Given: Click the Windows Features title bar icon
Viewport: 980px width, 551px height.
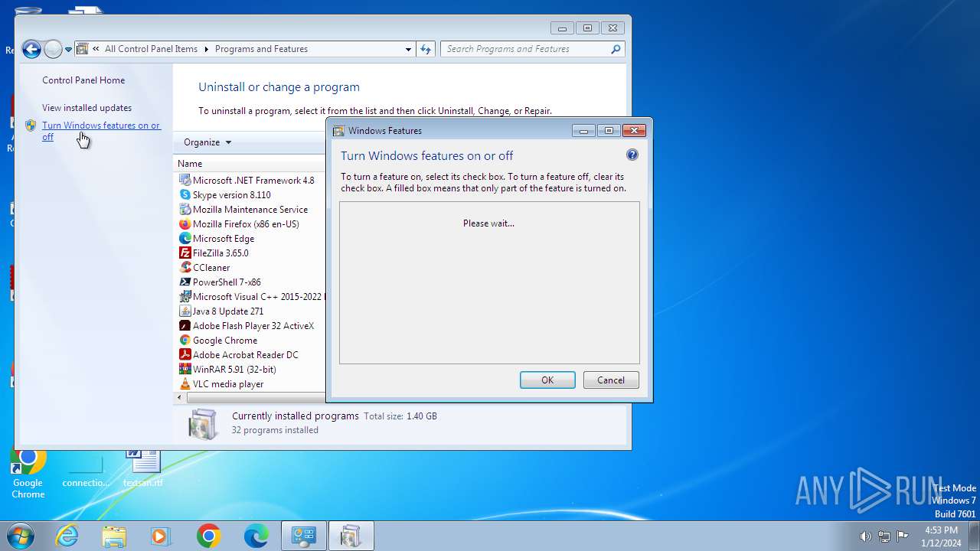Looking at the screenshot, I should [338, 131].
